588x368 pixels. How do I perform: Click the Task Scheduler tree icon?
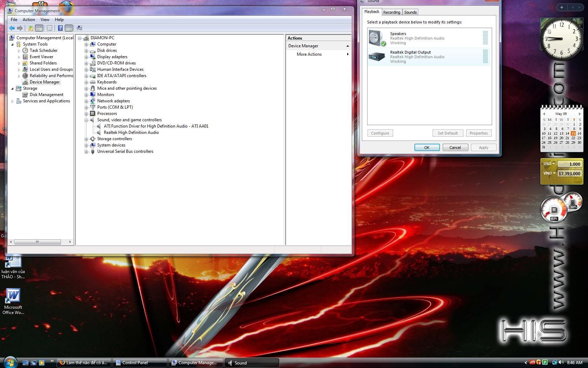coord(25,50)
